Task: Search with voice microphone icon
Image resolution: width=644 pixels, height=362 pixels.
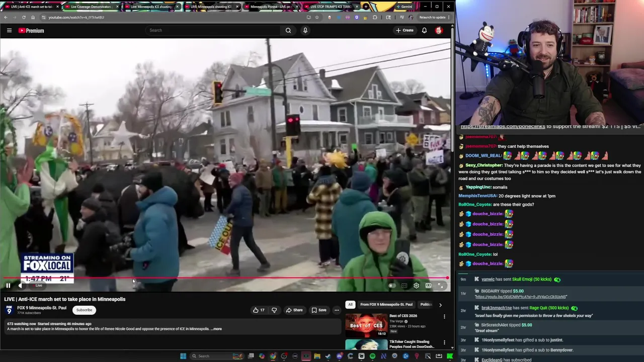Action: click(x=305, y=30)
